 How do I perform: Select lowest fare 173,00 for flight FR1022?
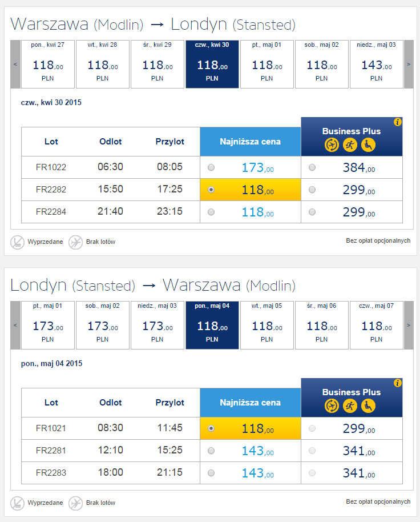(x=211, y=167)
